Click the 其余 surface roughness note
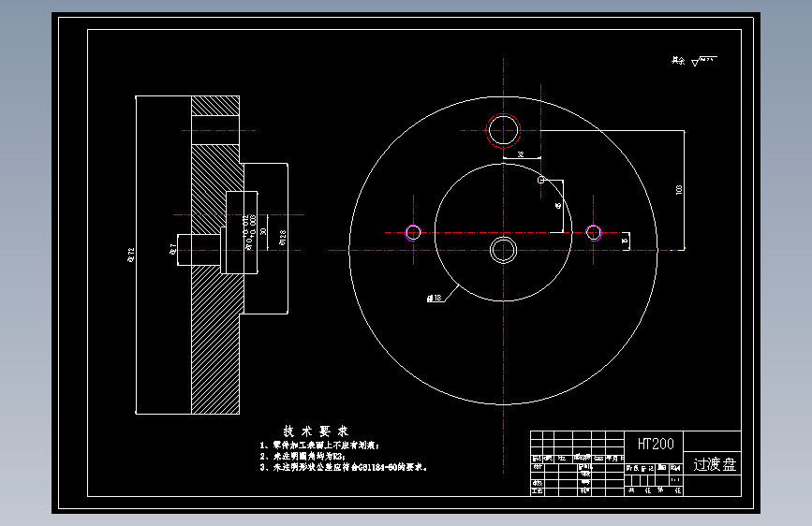 pyautogui.click(x=694, y=61)
